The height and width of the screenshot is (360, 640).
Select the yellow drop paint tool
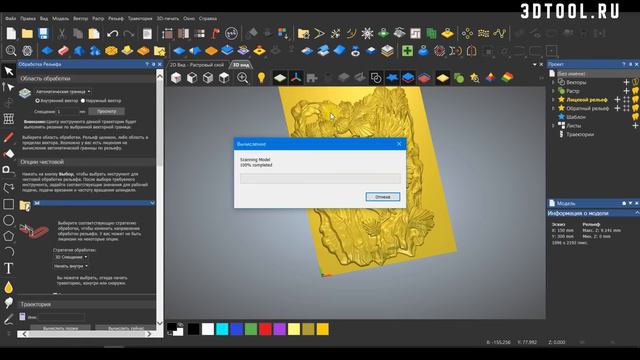[x=9, y=287]
